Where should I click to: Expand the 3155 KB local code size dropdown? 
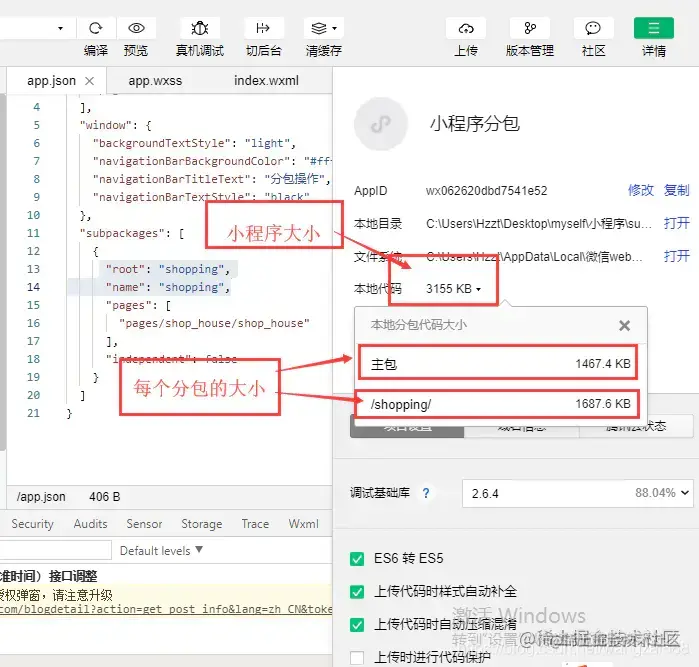click(453, 289)
